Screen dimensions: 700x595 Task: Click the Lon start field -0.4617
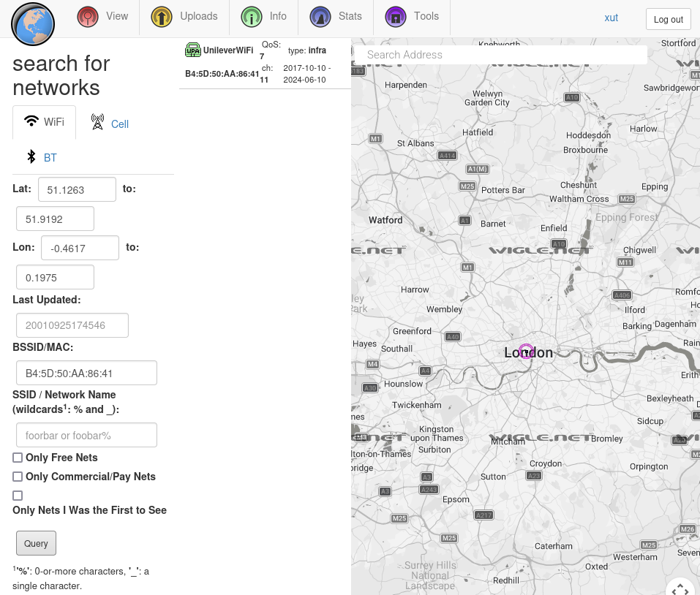(x=80, y=248)
